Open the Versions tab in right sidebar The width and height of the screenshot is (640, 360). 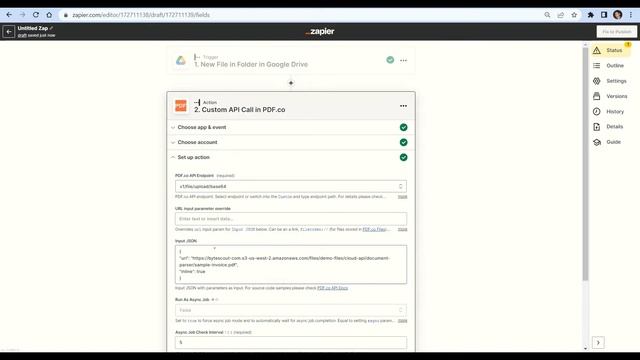click(611, 96)
